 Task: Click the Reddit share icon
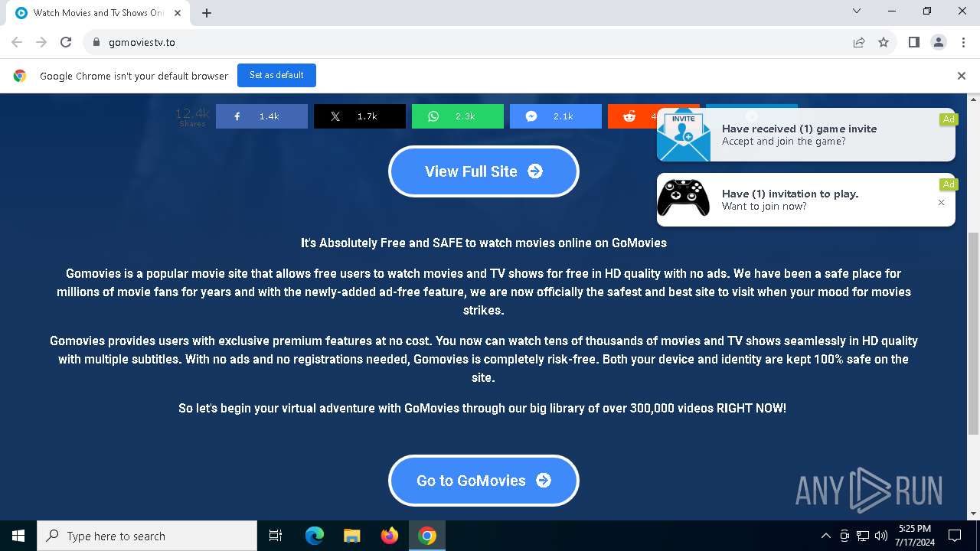tap(629, 116)
